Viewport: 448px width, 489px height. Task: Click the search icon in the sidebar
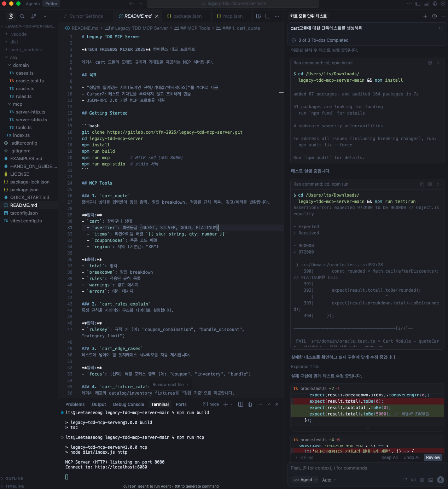click(x=22, y=16)
